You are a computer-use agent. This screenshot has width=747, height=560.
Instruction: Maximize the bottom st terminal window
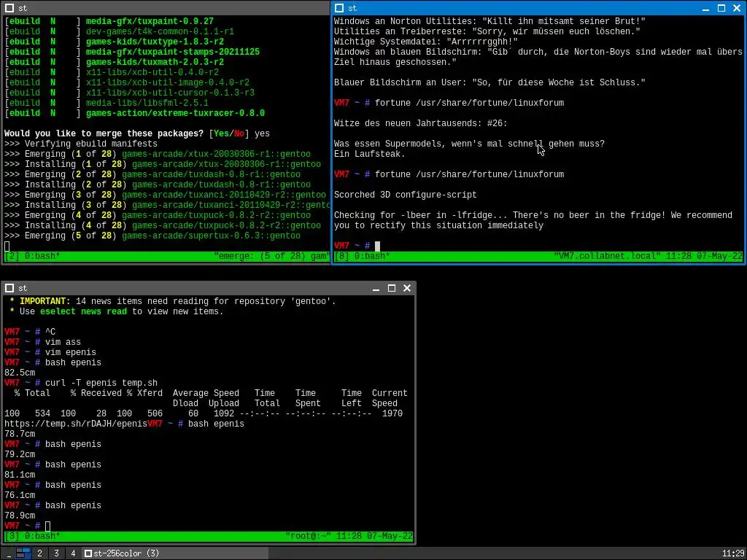tap(392, 289)
